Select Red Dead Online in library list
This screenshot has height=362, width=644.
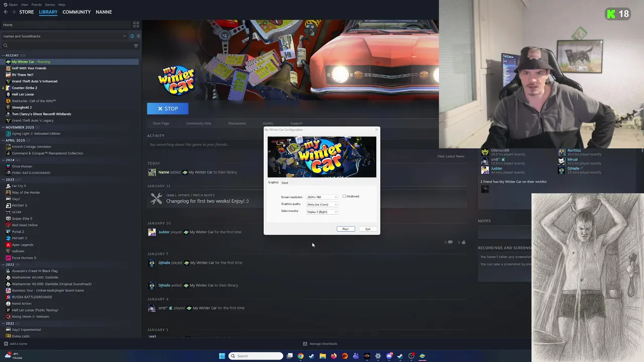pyautogui.click(x=25, y=225)
